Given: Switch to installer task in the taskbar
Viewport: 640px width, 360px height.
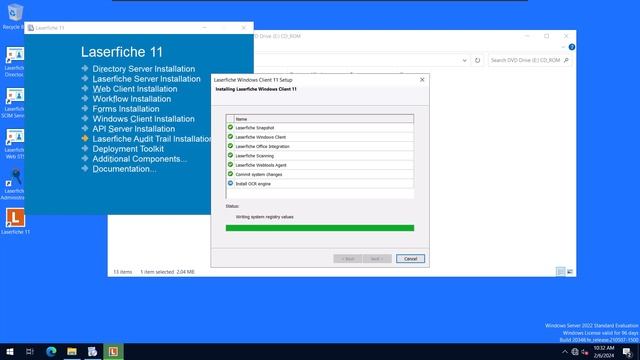Looking at the screenshot, I should [93, 351].
